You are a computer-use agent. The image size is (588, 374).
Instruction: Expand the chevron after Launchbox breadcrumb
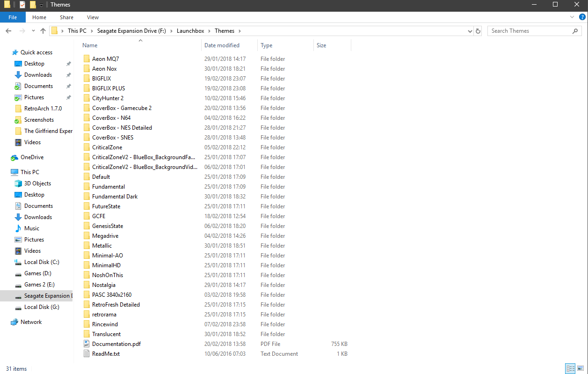point(210,31)
